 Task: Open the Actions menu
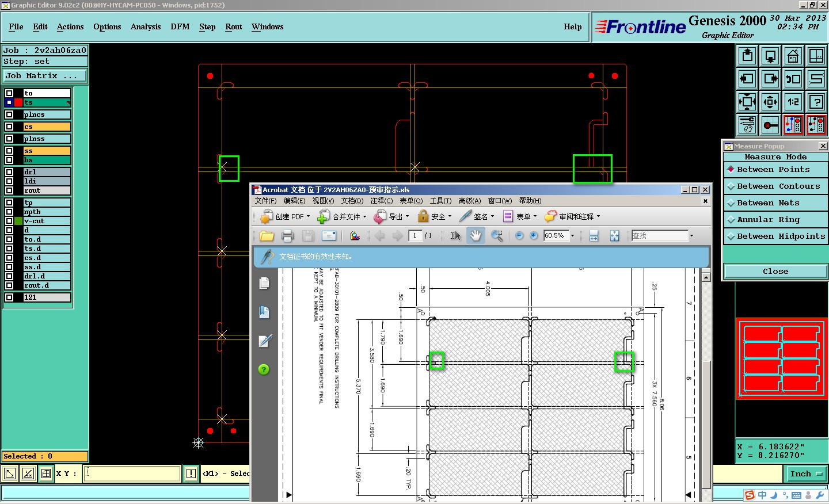70,26
